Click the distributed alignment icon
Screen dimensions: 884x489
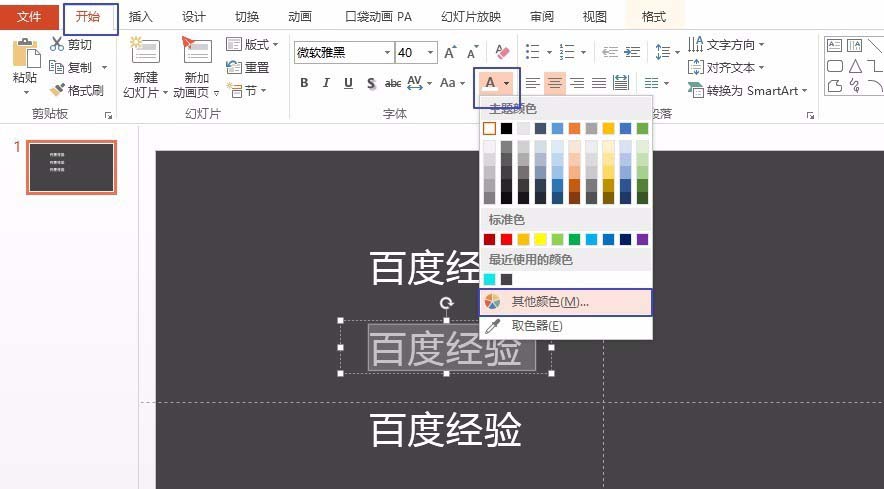click(x=621, y=83)
